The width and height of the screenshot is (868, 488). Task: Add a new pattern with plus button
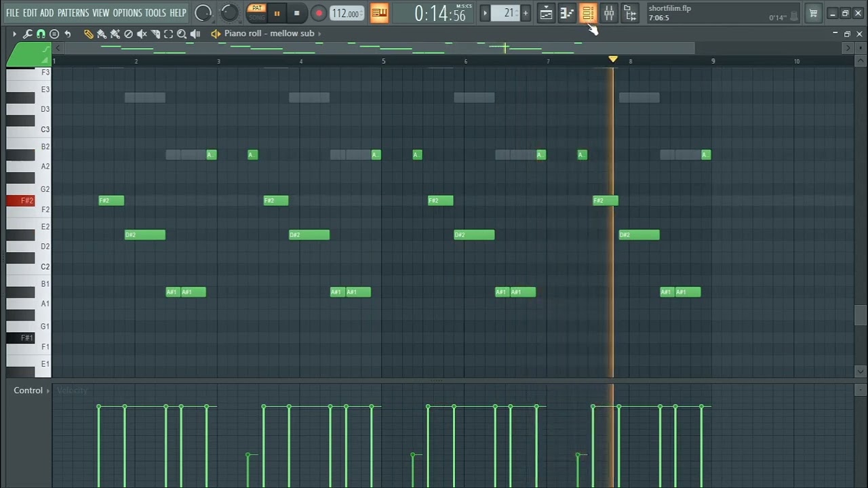(525, 13)
